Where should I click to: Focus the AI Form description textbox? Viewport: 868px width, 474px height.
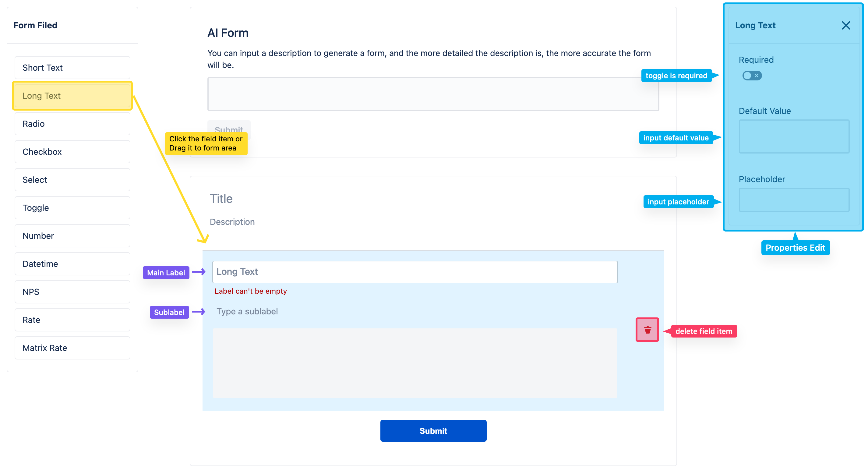click(433, 94)
